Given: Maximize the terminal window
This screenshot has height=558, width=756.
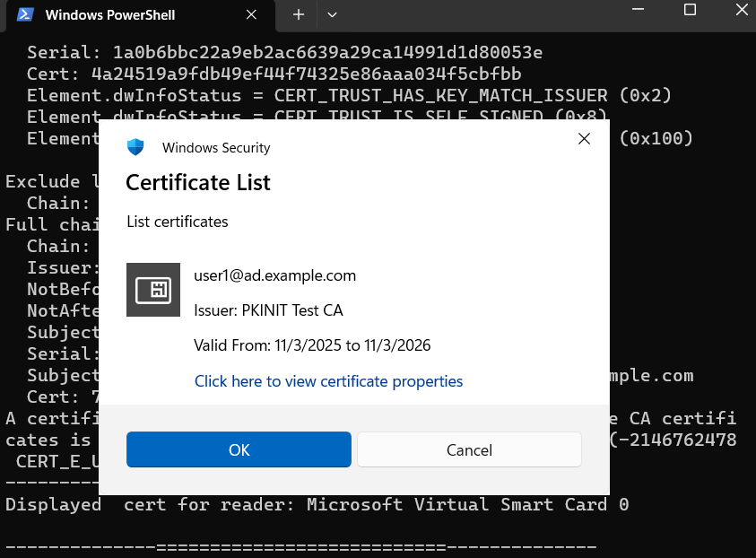Looking at the screenshot, I should [x=690, y=10].
